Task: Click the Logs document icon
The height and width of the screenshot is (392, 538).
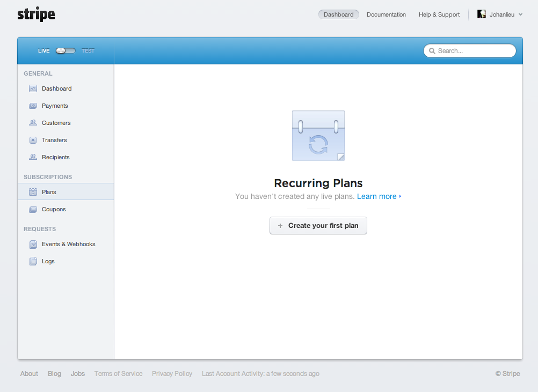Action: click(33, 262)
